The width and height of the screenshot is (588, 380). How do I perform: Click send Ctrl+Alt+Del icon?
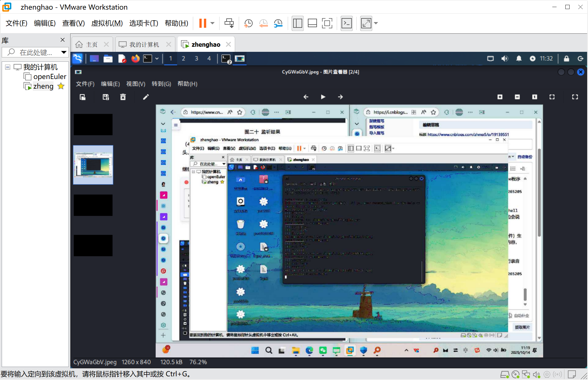[229, 23]
